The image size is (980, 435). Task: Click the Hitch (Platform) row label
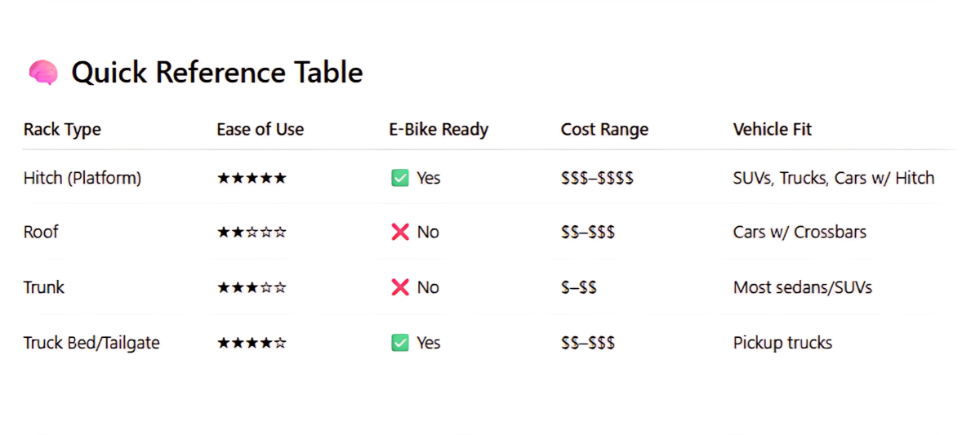(82, 178)
